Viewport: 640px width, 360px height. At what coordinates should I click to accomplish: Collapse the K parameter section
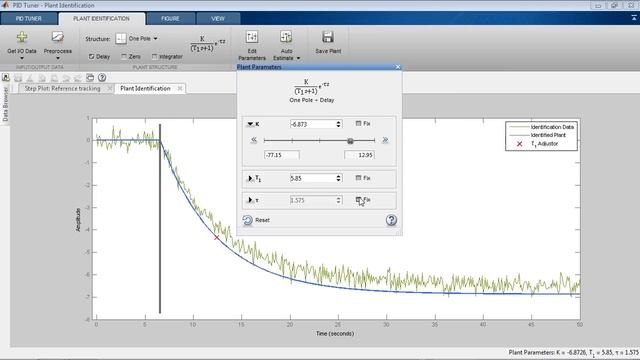click(x=250, y=124)
